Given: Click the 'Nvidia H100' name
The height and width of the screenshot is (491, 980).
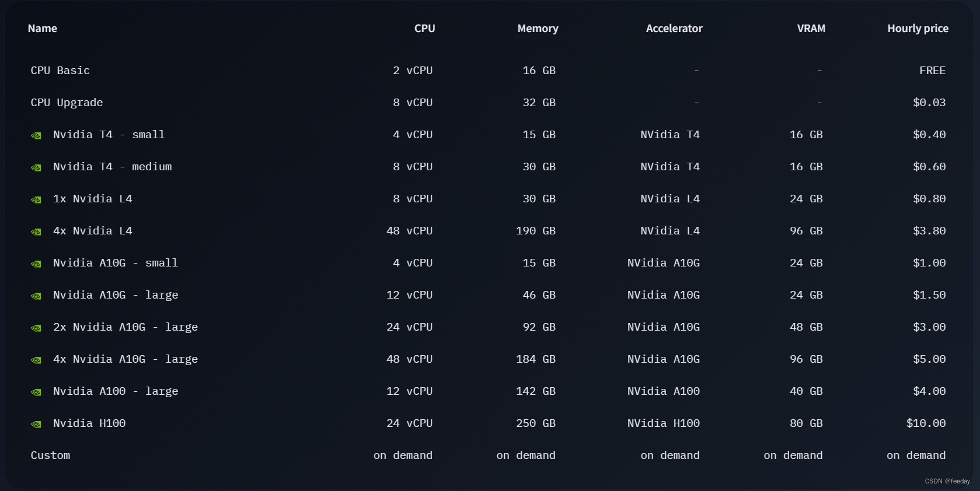Looking at the screenshot, I should click(x=89, y=423).
